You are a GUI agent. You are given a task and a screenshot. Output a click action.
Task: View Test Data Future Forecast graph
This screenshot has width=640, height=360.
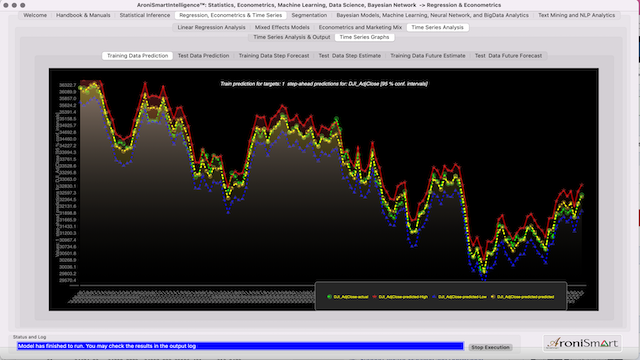[509, 56]
